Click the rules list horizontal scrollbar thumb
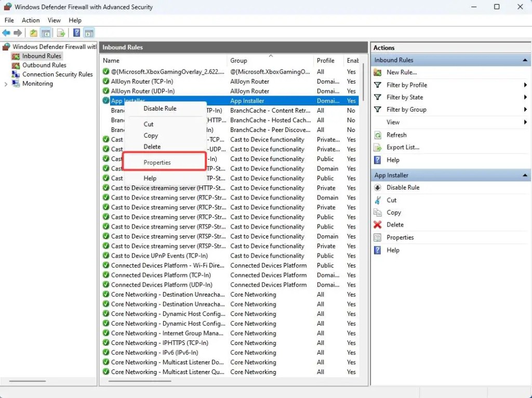Viewport: 532px width, 398px height. point(140,381)
